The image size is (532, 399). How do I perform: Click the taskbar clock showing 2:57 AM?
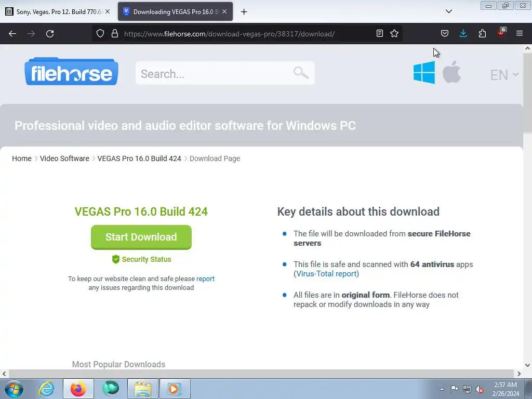(506, 389)
